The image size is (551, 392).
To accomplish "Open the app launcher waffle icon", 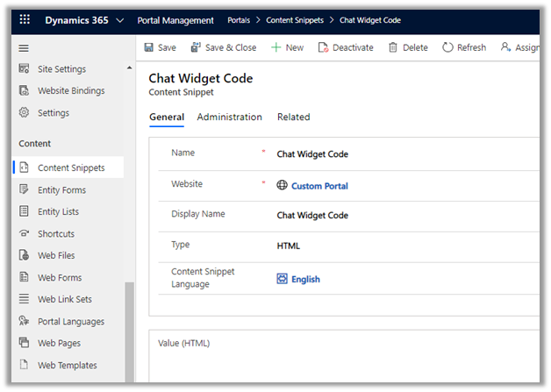I will 25,20.
